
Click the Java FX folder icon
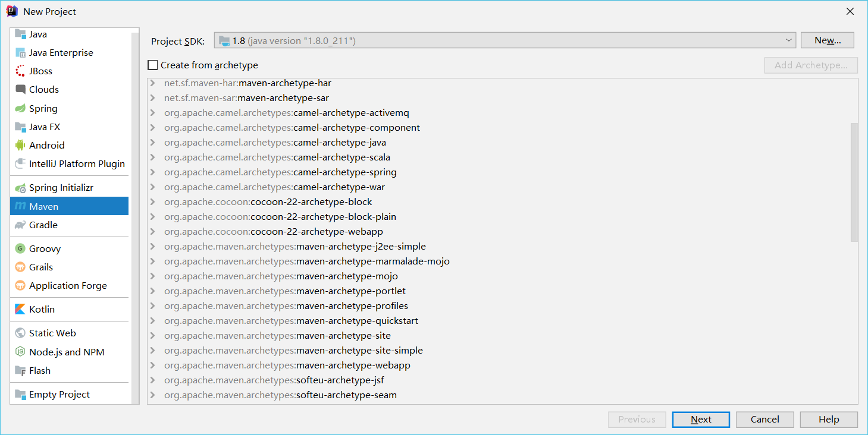pos(20,127)
